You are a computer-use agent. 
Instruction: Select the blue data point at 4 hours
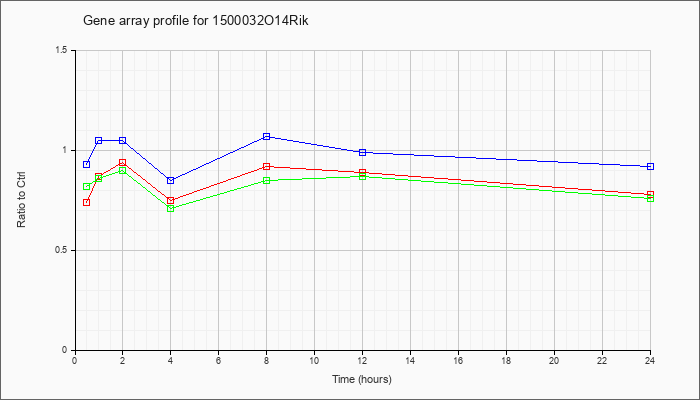pos(171,180)
